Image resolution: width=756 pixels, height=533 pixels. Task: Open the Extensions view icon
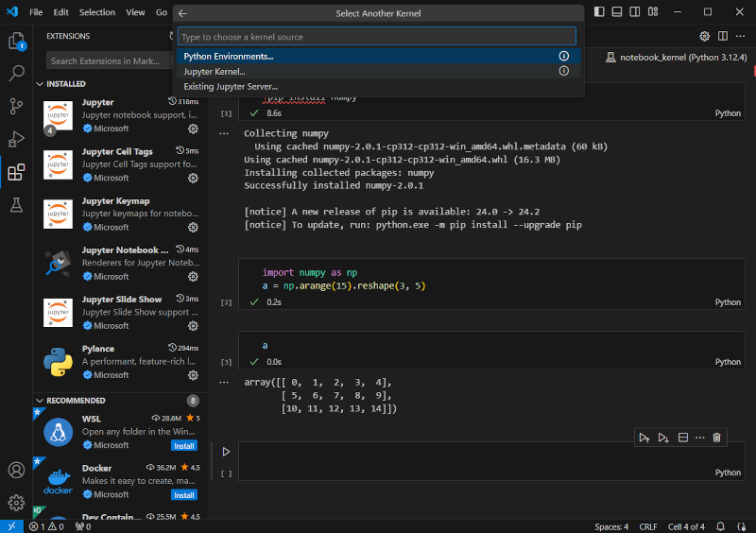point(16,172)
